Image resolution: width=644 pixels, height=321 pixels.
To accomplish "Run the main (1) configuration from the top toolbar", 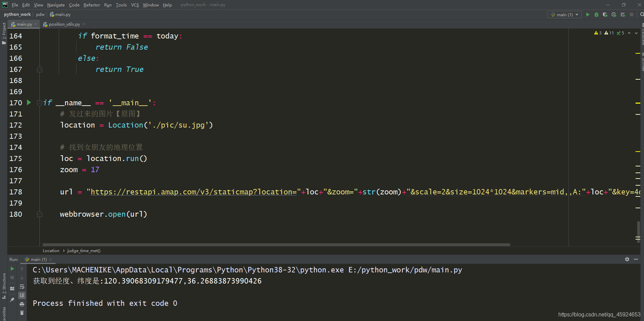I will pyautogui.click(x=588, y=15).
